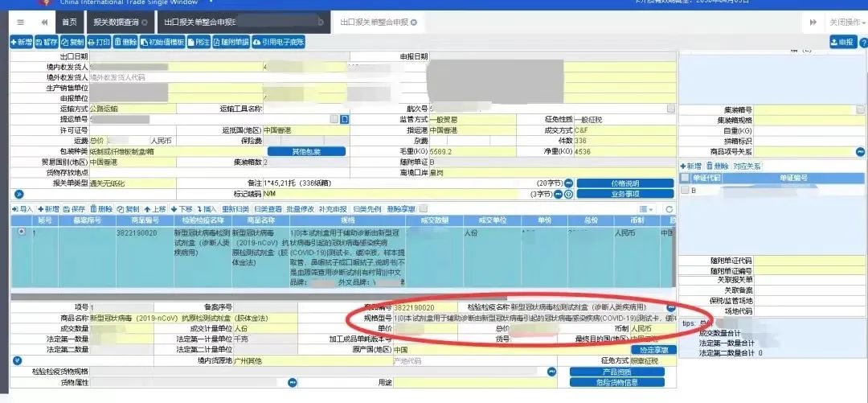Tick the checkbox beside document code B

tap(685, 191)
